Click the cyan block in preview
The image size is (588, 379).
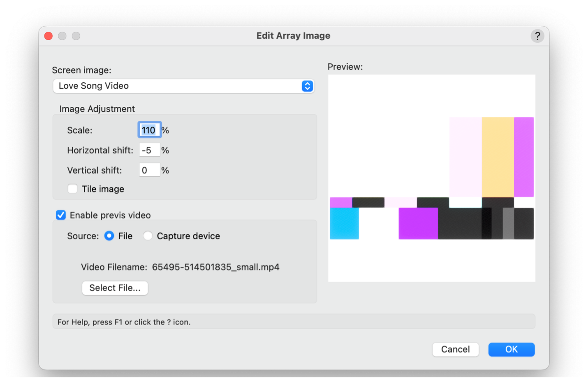pyautogui.click(x=344, y=223)
